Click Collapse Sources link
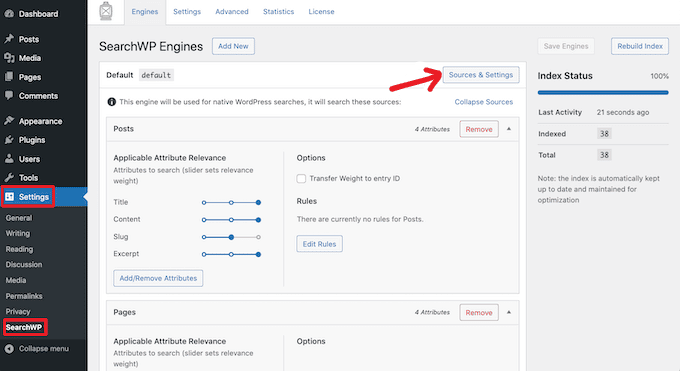This screenshot has height=371, width=680. point(484,102)
